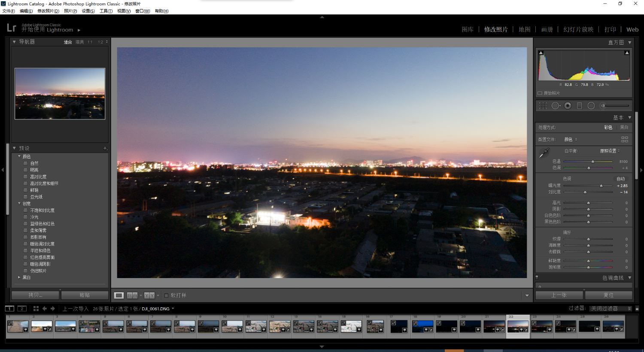The width and height of the screenshot is (644, 352).
Task: Go back with the filmstrip left arrow
Action: click(x=45, y=309)
